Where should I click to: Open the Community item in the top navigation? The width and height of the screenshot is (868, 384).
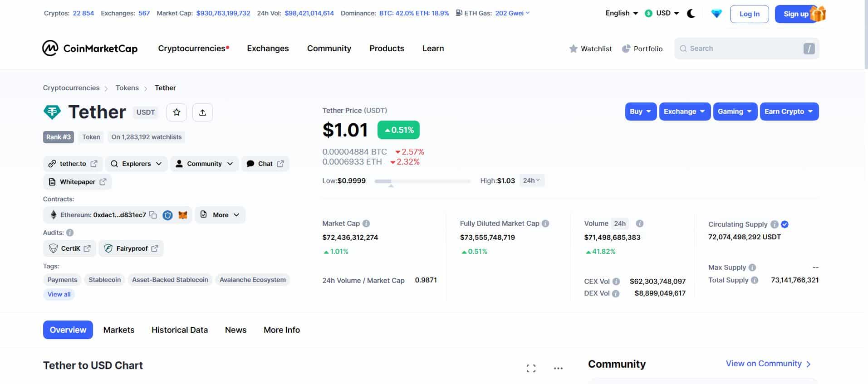329,49
